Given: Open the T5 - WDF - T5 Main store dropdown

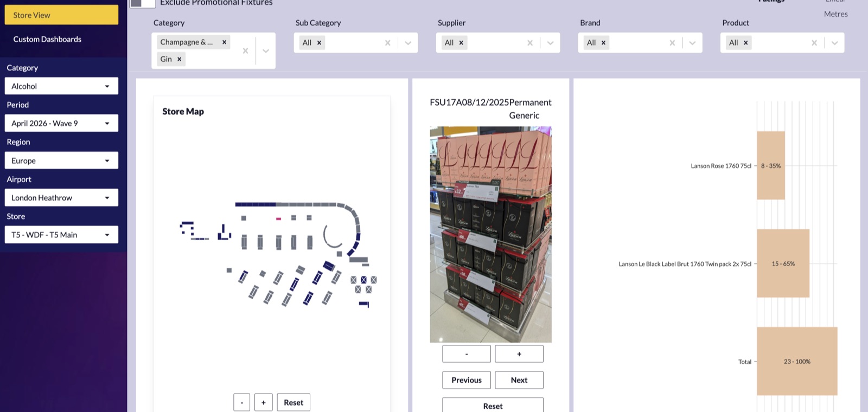Looking at the screenshot, I should [x=61, y=235].
